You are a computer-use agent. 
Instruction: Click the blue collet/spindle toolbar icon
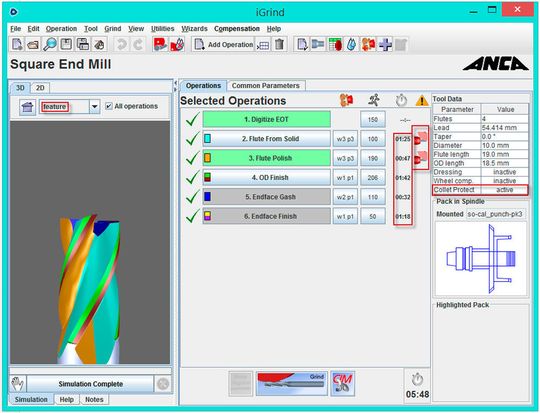[318, 45]
